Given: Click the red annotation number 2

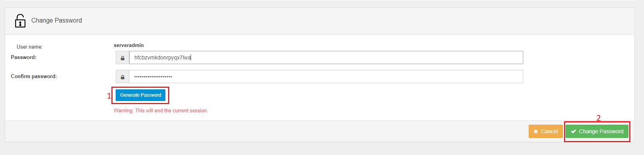Looking at the screenshot, I should coord(598,118).
